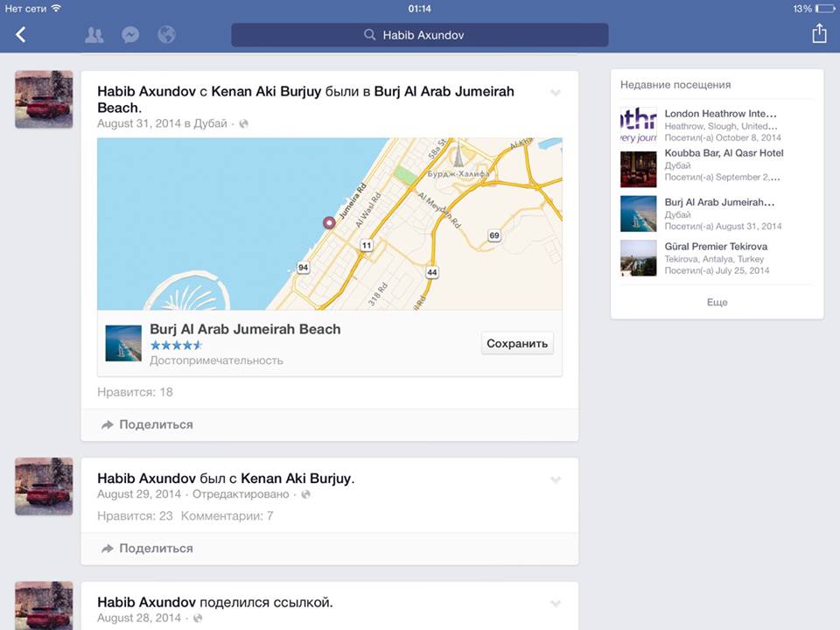Expand options chevron on August 29 post

tap(556, 479)
